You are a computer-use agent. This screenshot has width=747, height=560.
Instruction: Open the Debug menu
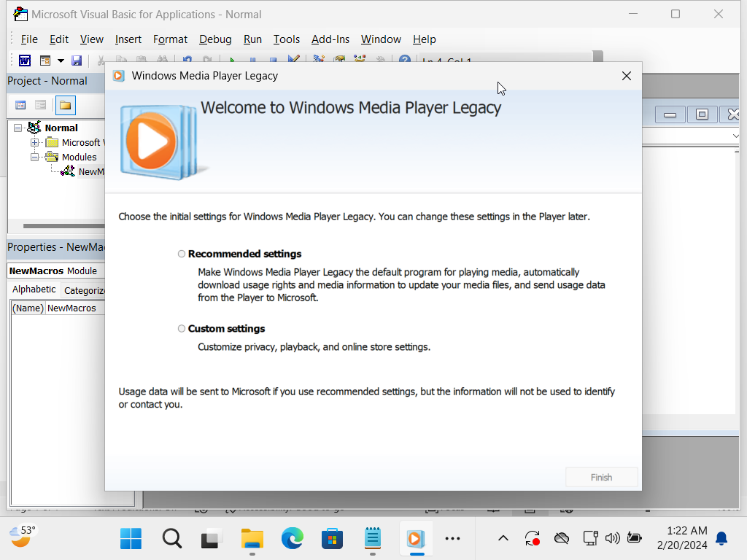click(215, 39)
